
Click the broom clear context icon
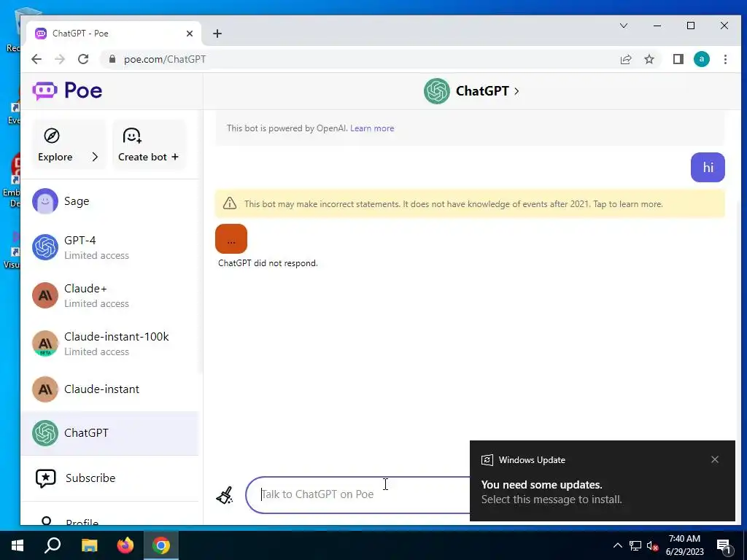[225, 495]
